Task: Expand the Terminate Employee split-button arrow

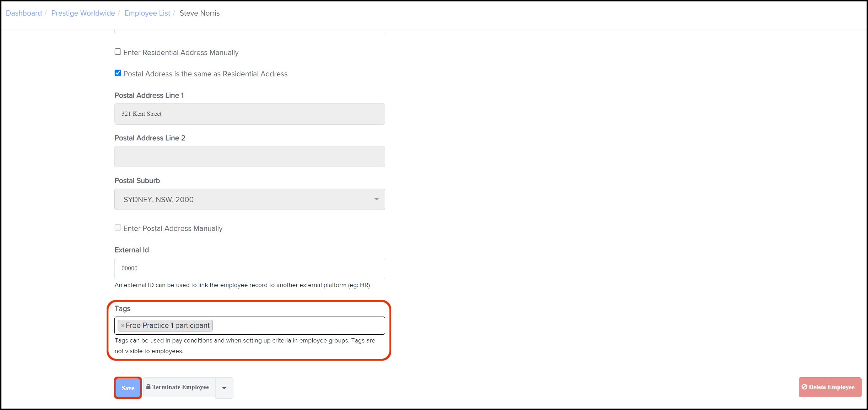Action: [224, 388]
